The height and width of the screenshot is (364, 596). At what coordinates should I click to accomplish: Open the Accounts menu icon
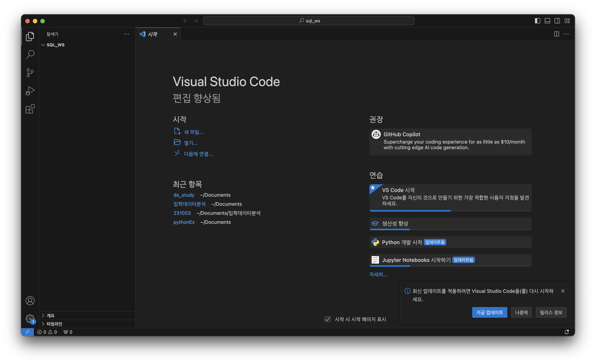coord(30,301)
